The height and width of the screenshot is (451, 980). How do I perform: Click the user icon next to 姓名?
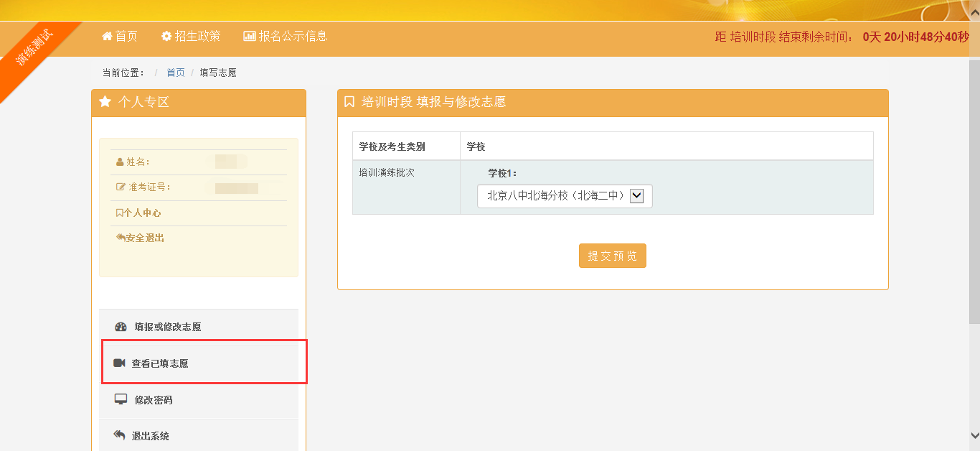(x=120, y=162)
